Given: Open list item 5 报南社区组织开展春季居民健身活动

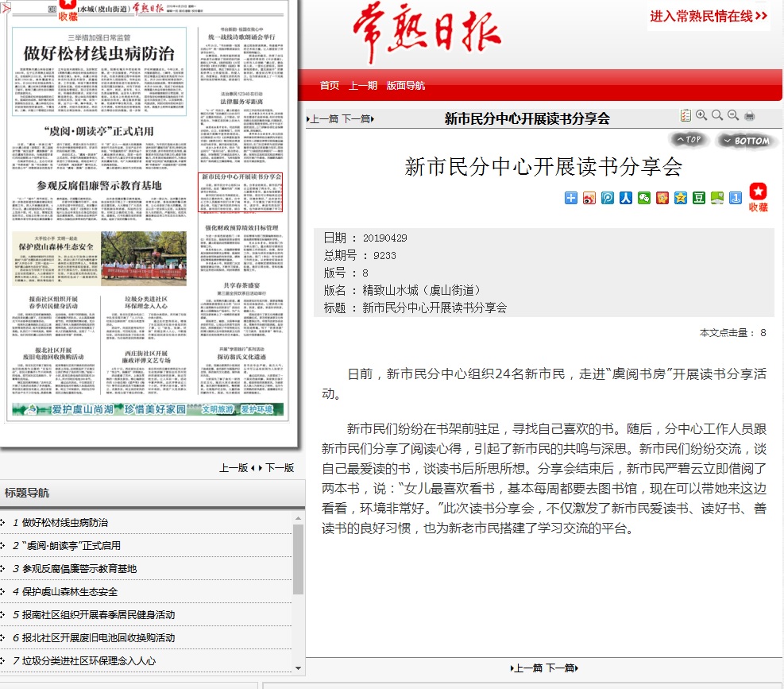Looking at the screenshot, I should [98, 614].
